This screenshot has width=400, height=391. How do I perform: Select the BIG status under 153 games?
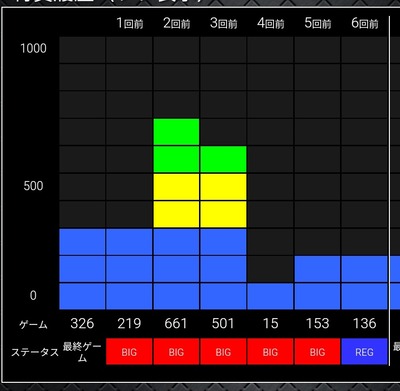317,352
